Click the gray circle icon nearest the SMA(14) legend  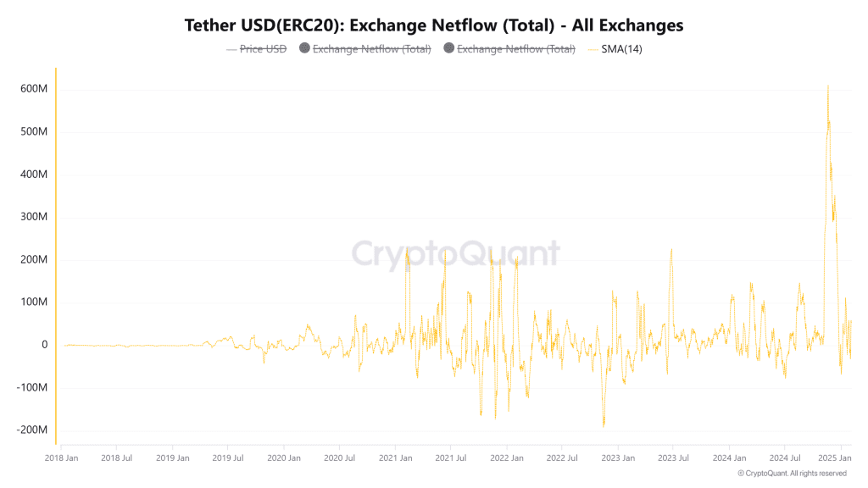tap(449, 48)
